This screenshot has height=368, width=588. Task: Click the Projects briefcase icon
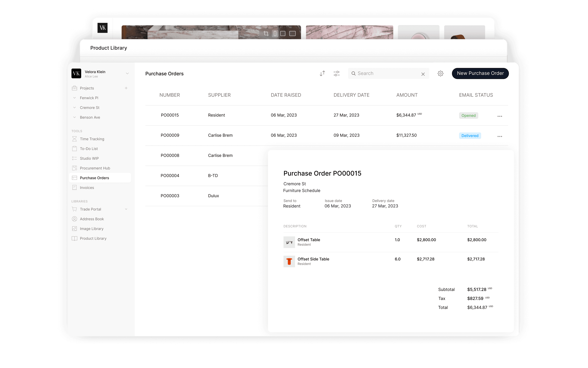74,88
